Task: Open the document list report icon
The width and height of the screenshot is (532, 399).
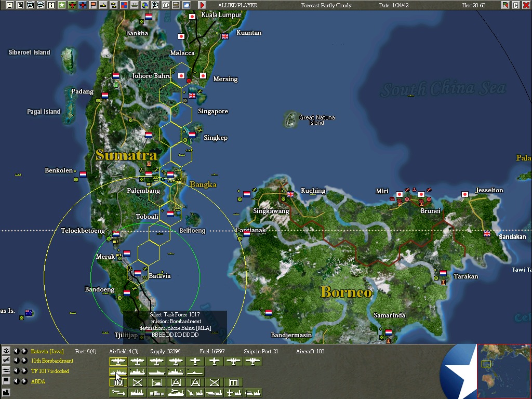Action: 20,5
